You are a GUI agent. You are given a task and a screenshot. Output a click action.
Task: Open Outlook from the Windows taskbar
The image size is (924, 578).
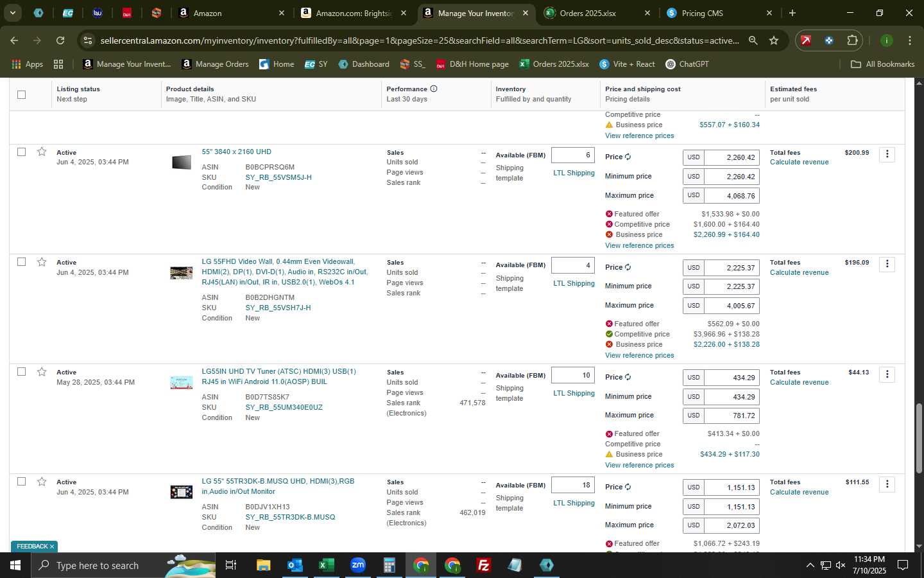pyautogui.click(x=295, y=565)
